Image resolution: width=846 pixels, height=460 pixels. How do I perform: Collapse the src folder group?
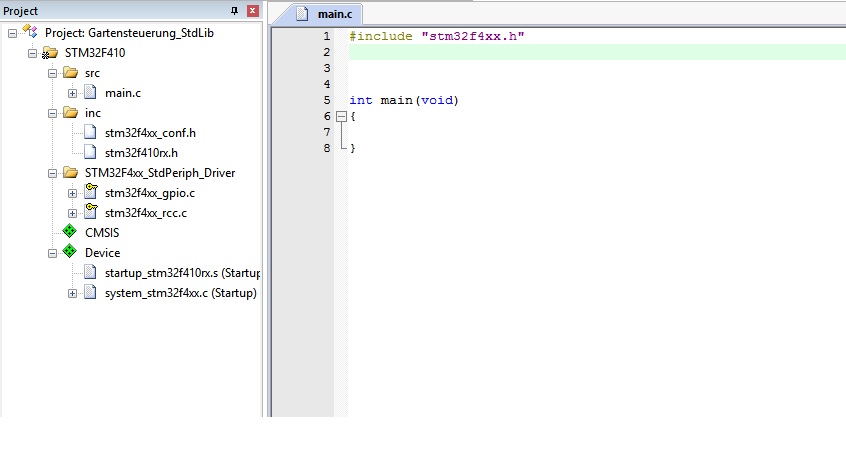pyautogui.click(x=52, y=73)
